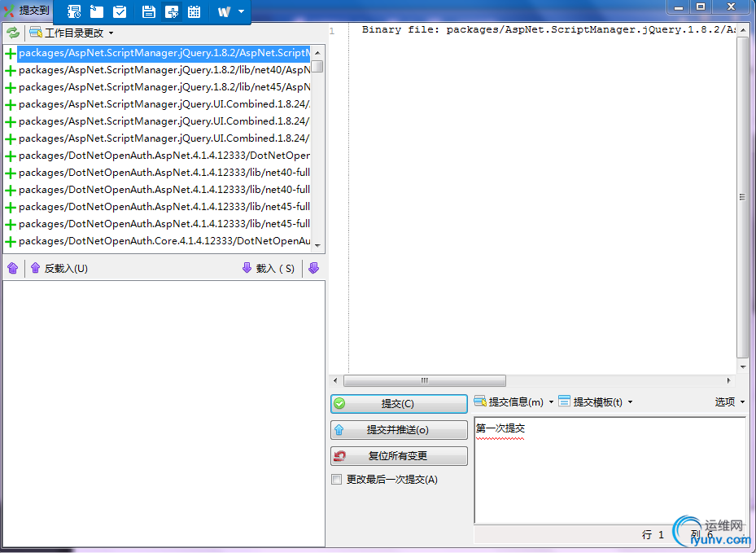This screenshot has width=756, height=553.
Task: Click the diff viewer scroll-up arrow
Action: (x=742, y=30)
